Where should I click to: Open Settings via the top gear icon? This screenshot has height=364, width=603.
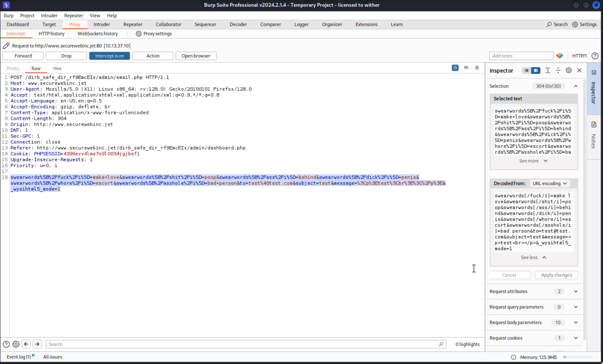[x=575, y=25]
